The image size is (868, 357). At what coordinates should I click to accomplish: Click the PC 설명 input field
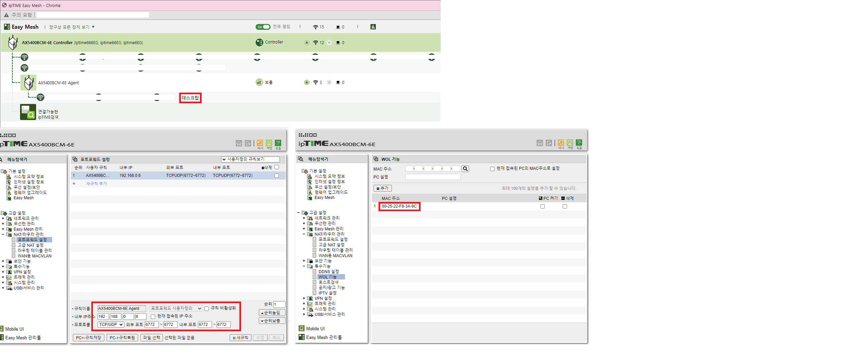tap(432, 177)
